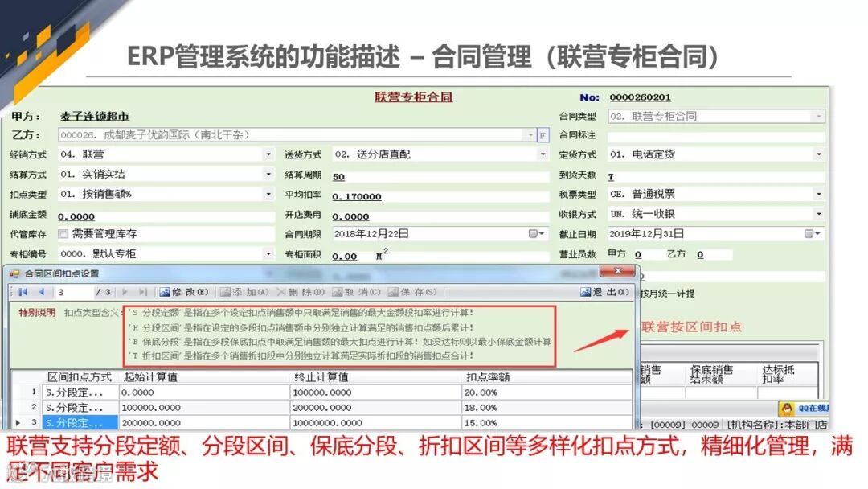
Task: Click the 退出(X) exit toolbar button
Action: (604, 292)
